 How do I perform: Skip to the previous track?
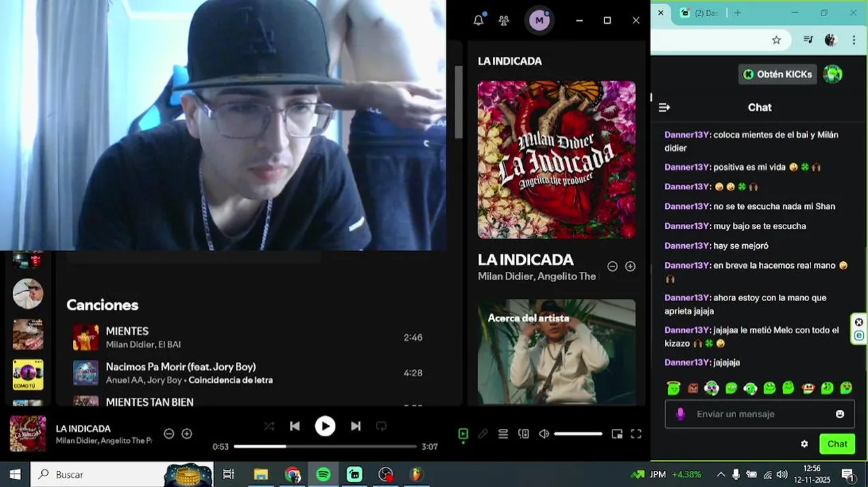pos(295,426)
